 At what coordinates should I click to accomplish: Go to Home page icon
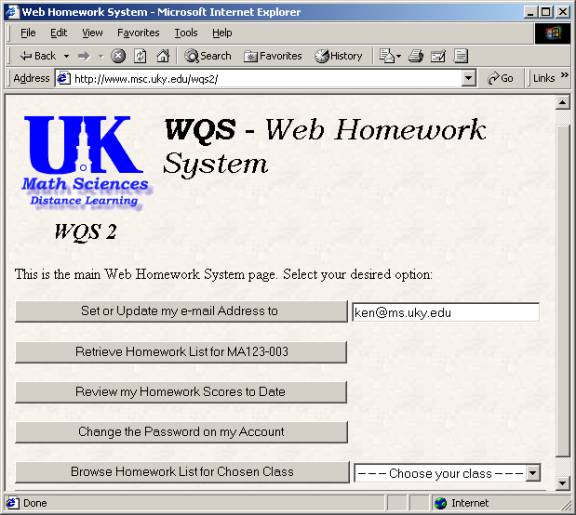tap(163, 56)
